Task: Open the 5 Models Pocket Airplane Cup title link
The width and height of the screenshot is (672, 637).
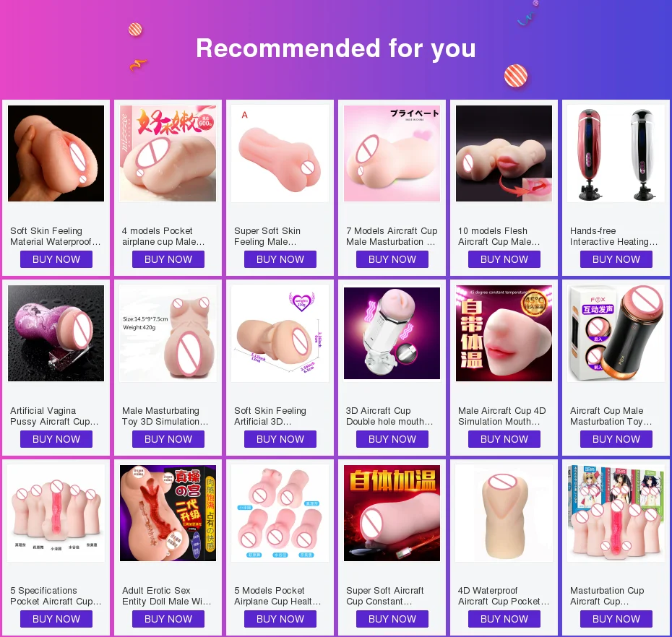Action: coord(277,596)
